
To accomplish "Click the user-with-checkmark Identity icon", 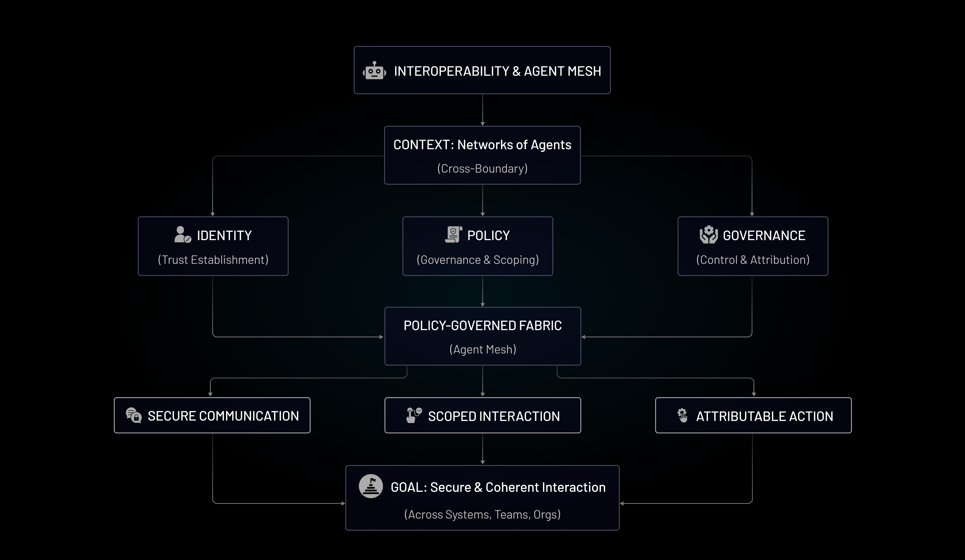I will 182,235.
